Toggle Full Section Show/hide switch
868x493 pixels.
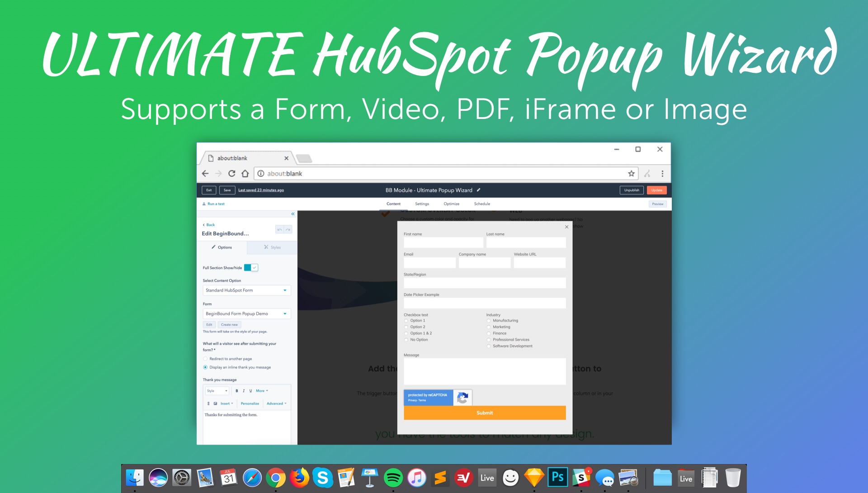point(251,268)
